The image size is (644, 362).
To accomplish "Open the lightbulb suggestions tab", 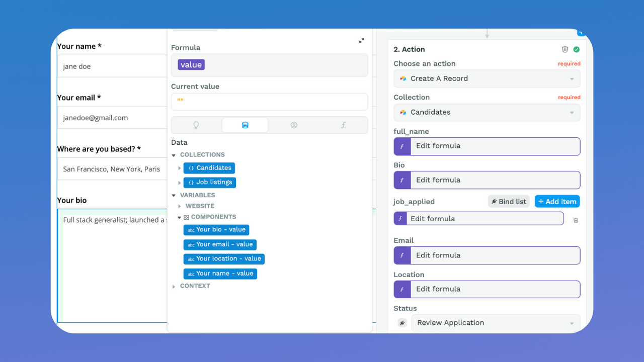I will coord(196,125).
